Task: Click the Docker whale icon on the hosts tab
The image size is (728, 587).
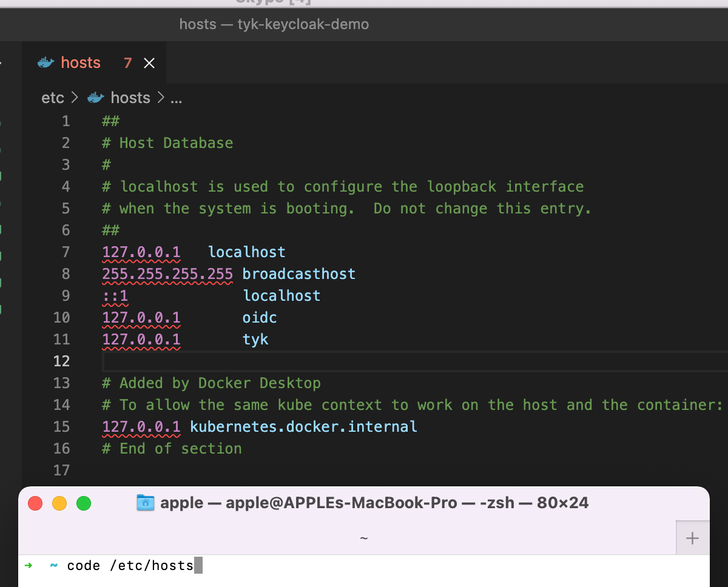Action: (x=45, y=62)
